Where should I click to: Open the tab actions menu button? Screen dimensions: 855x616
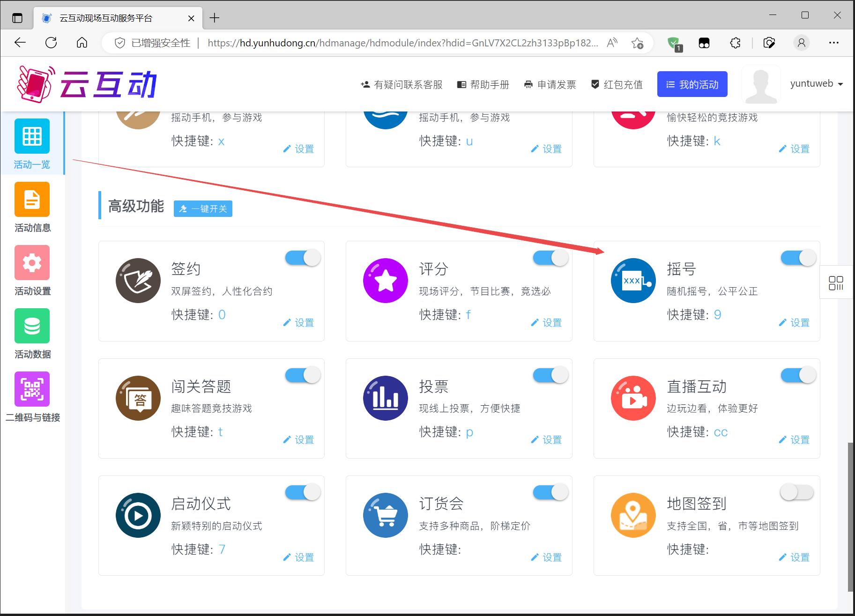(x=17, y=18)
